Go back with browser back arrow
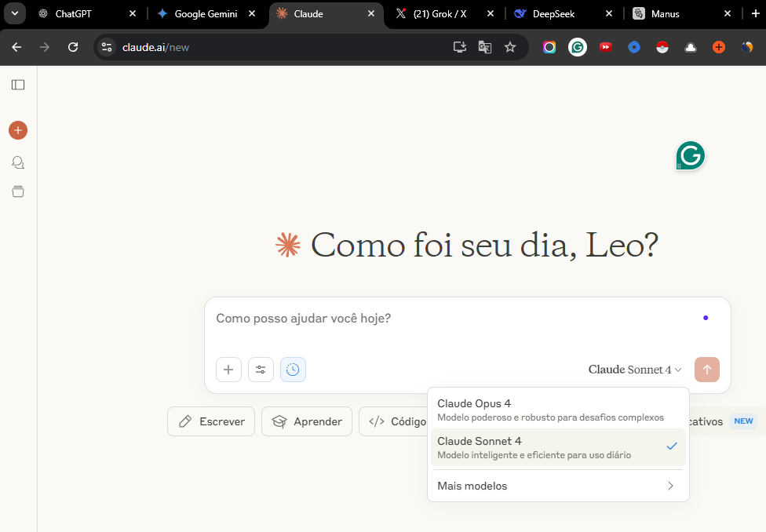Viewport: 766px width, 532px height. (x=16, y=47)
